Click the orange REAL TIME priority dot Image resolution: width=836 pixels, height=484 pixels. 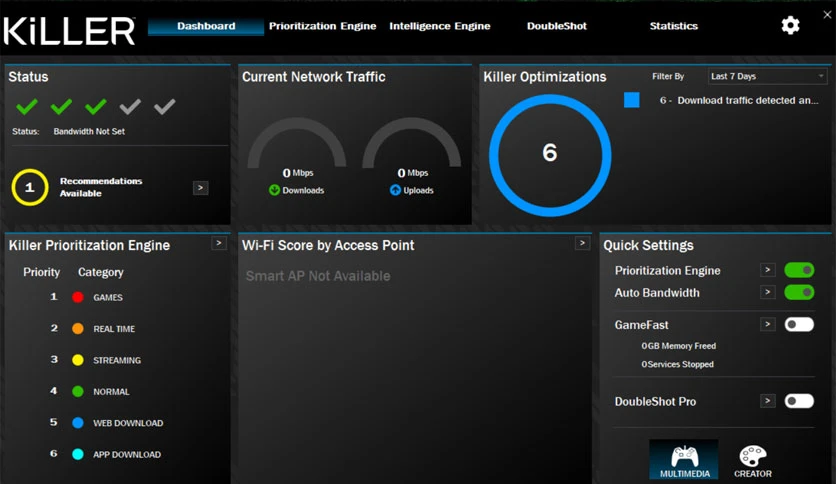78,329
